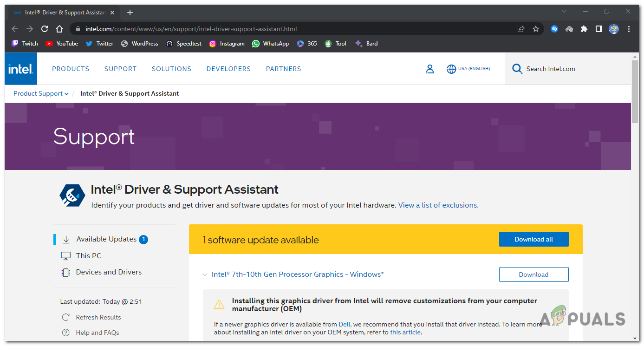
Task: Open the cloud extension icon
Action: 569,29
